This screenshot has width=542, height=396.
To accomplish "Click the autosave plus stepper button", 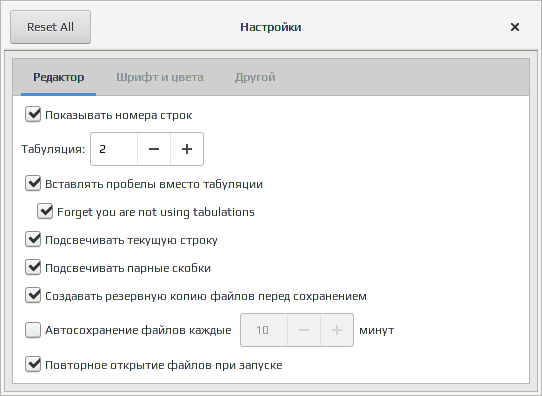I will click(x=337, y=330).
